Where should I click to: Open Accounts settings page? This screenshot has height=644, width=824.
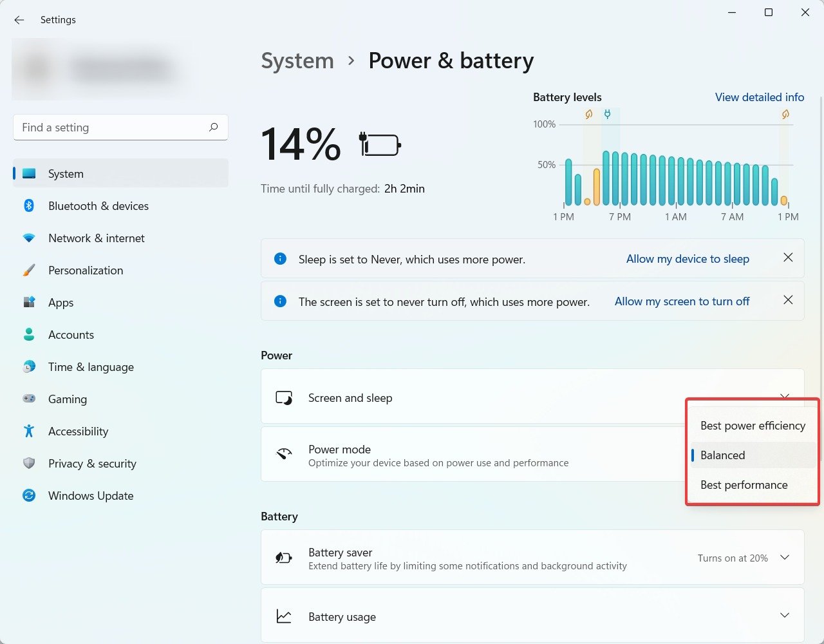[120, 334]
